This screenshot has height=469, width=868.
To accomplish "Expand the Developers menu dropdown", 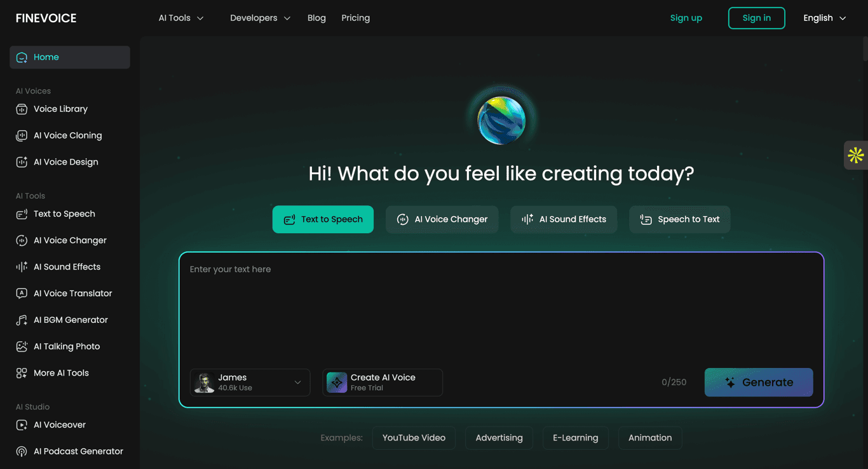I will point(260,18).
